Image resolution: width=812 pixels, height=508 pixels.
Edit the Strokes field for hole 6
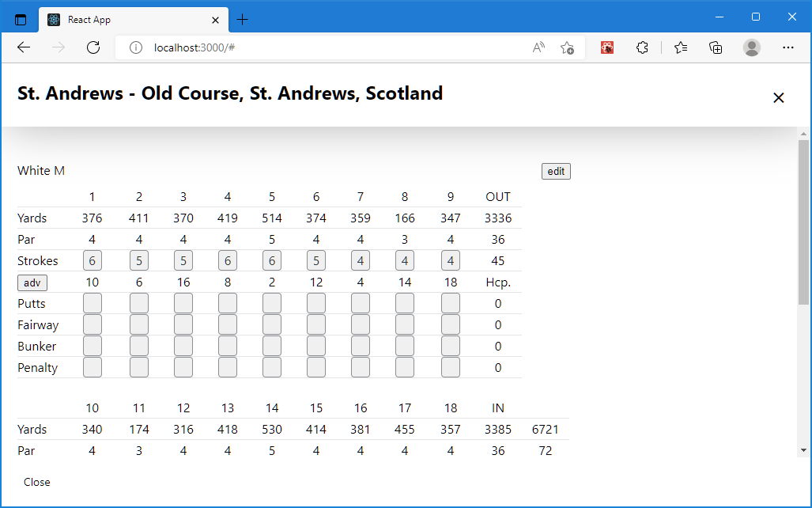316,261
